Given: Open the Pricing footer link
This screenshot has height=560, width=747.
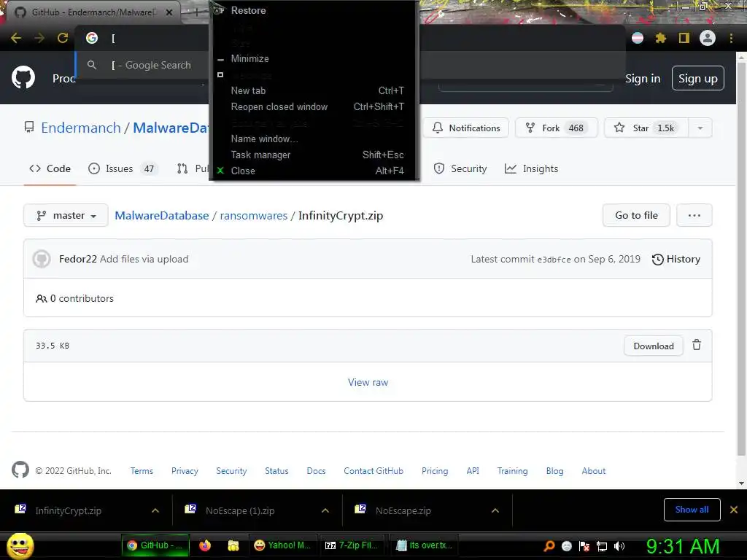Looking at the screenshot, I should click(x=435, y=471).
